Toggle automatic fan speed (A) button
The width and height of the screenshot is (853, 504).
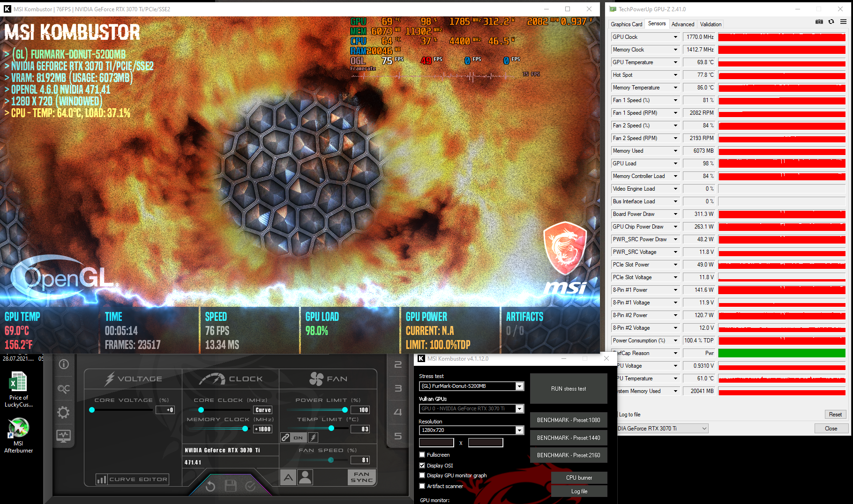tap(288, 477)
